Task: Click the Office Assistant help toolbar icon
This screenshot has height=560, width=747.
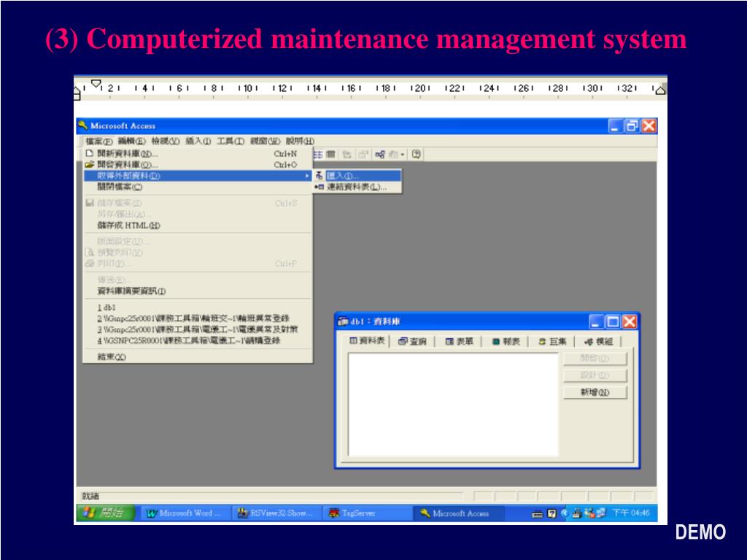Action: click(x=417, y=155)
